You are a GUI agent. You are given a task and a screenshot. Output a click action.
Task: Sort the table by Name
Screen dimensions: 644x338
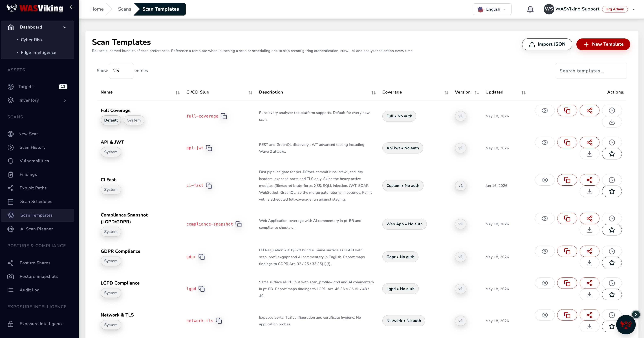point(178,93)
